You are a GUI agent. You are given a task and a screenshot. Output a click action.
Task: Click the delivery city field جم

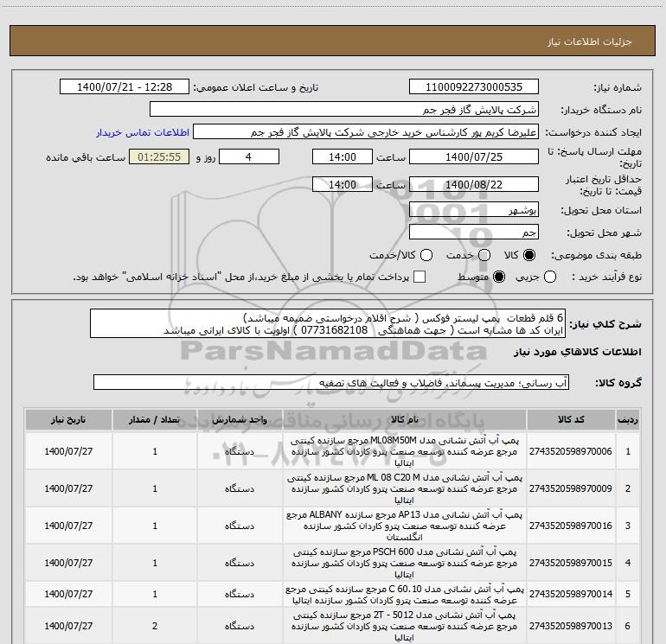(474, 232)
